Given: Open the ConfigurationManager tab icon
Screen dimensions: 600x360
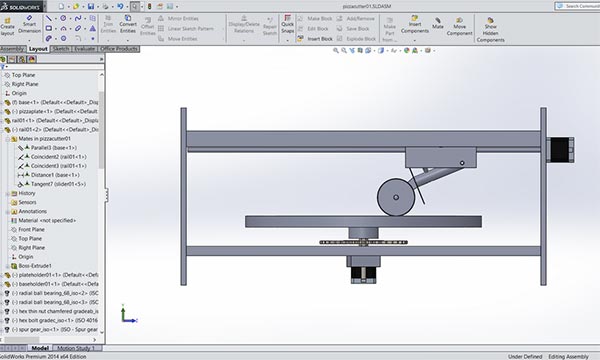Looking at the screenshot, I should pyautogui.click(x=22, y=59).
